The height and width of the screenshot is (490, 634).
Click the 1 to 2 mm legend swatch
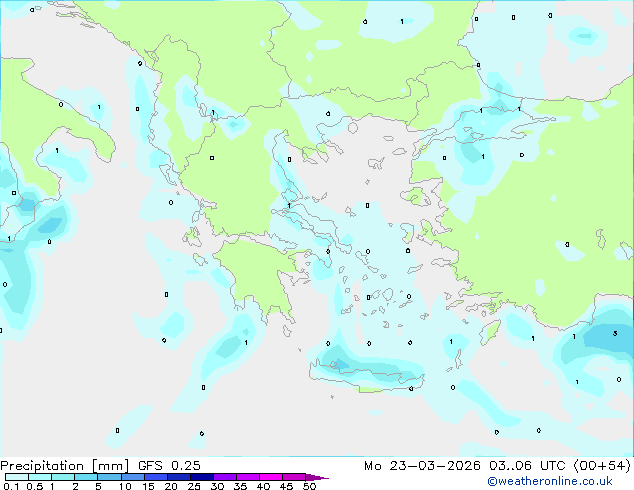tap(63, 477)
